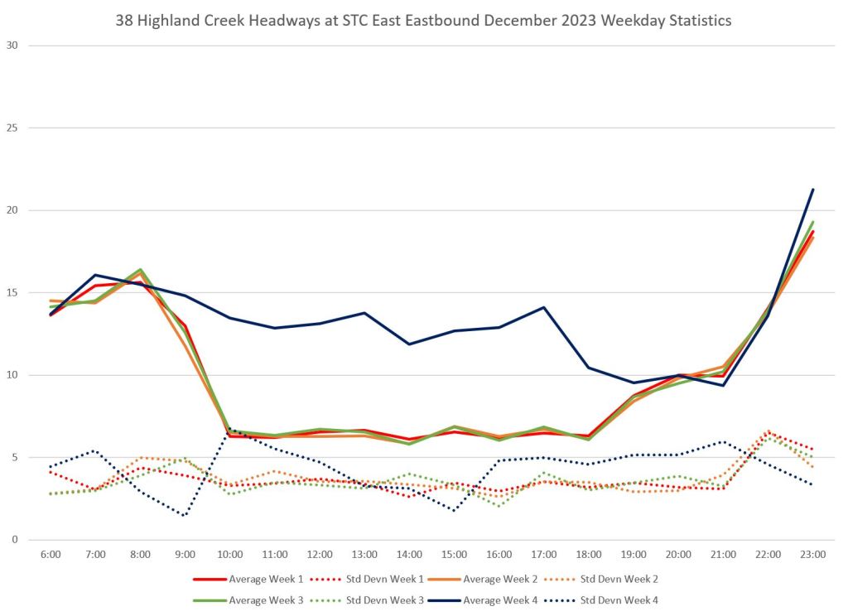Select the 23:00 x-axis label
The image size is (848, 616).
pyautogui.click(x=812, y=554)
